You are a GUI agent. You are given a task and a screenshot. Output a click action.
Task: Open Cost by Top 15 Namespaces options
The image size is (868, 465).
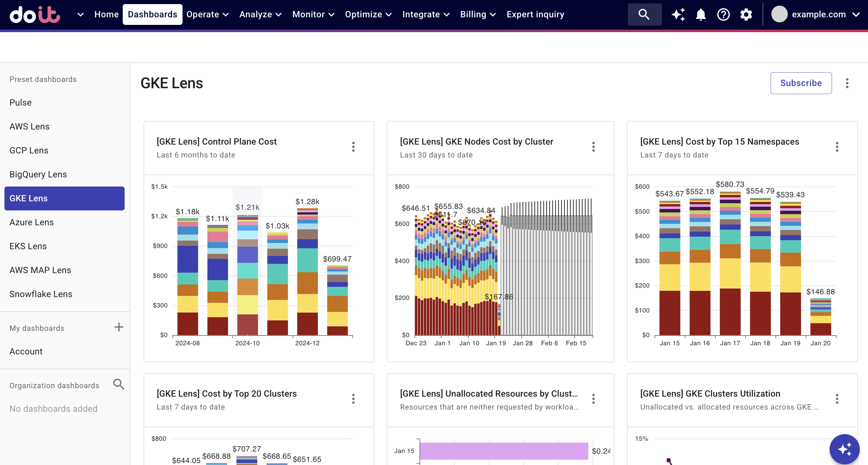point(837,147)
